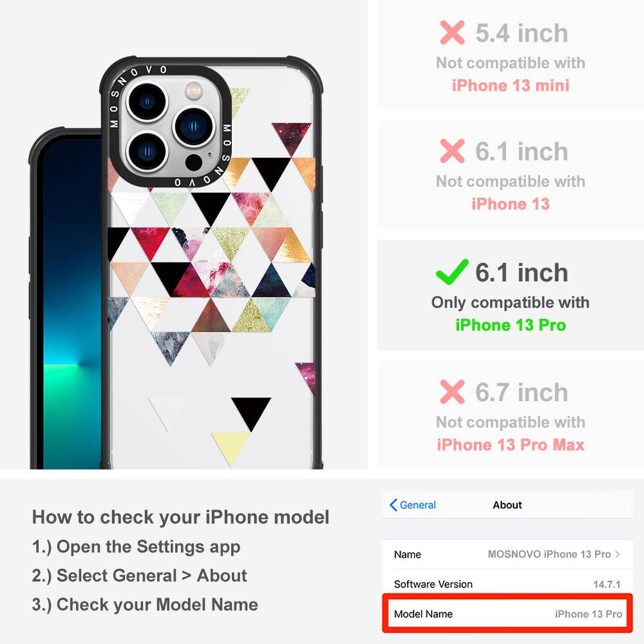The image size is (644, 644).
Task: Select the iPhone 13 Pro Max label
Action: [x=511, y=445]
